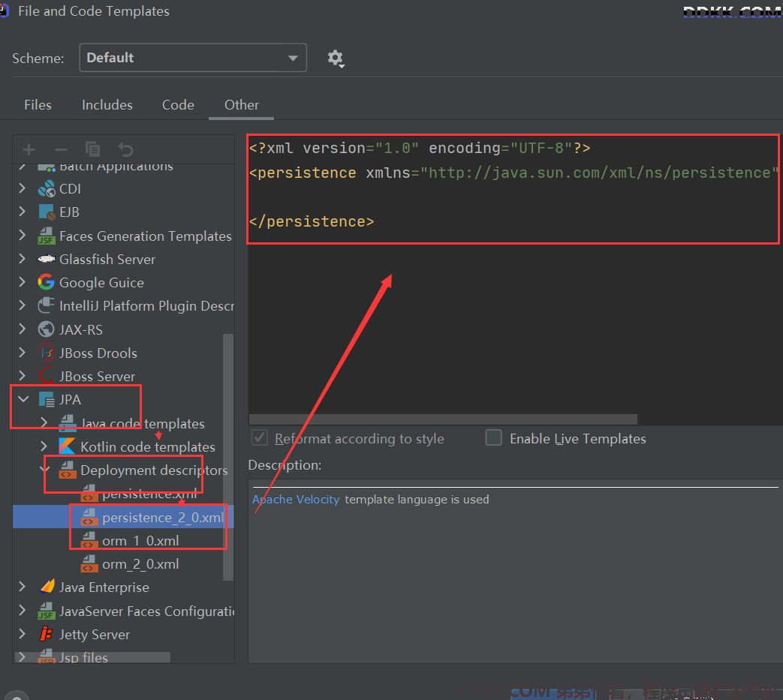Image resolution: width=783 pixels, height=700 pixels.
Task: Enable Live Templates checkbox
Action: (x=494, y=437)
